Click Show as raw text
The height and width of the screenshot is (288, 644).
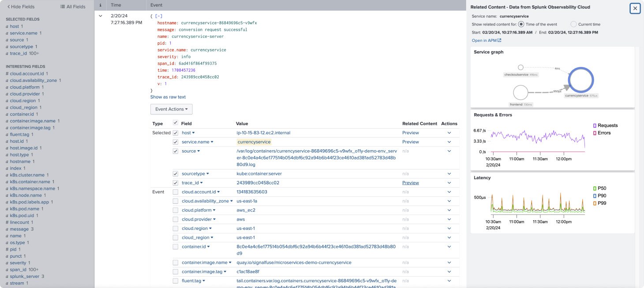[x=168, y=96]
